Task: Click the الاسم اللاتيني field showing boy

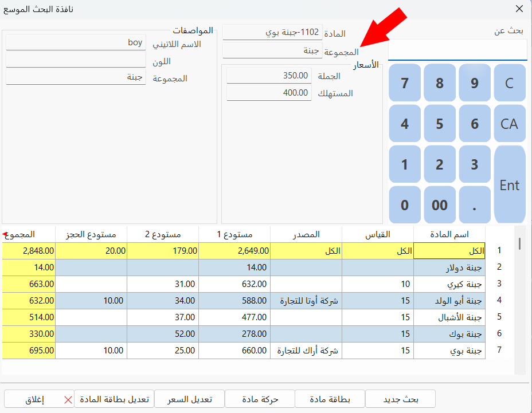Action: click(75, 43)
